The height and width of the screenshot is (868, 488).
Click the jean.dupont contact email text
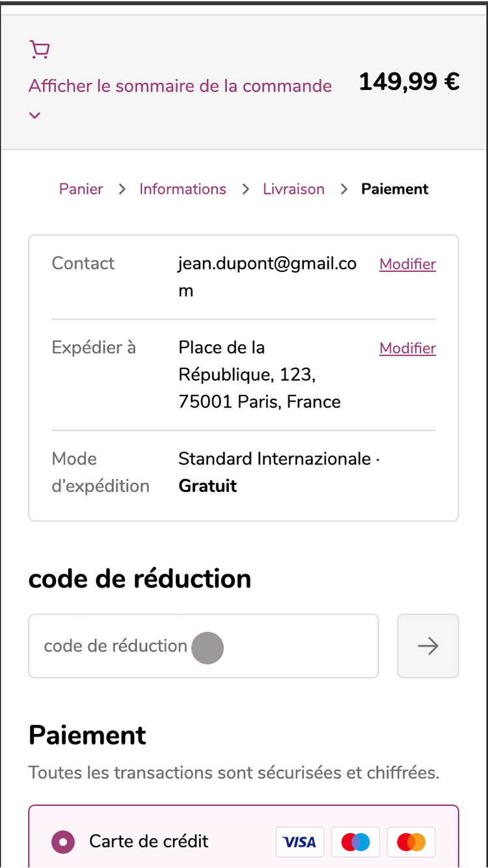pos(267,264)
